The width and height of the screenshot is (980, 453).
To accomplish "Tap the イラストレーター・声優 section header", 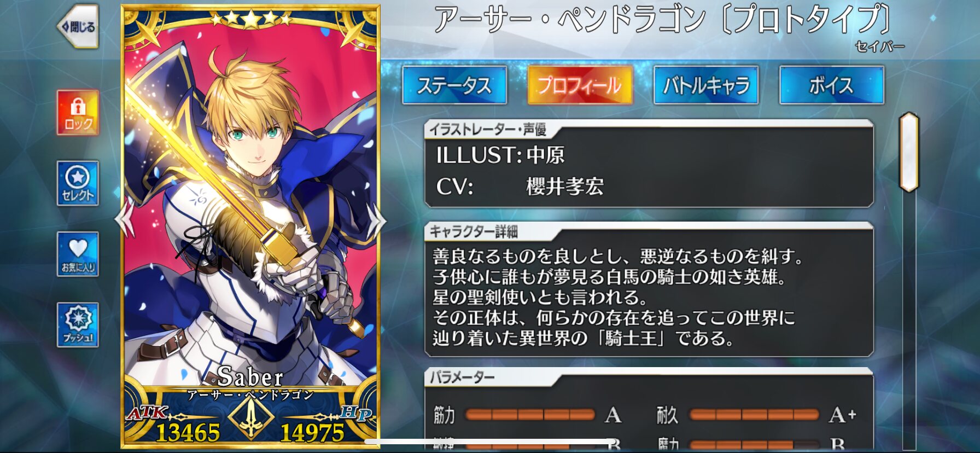I will coord(488,129).
